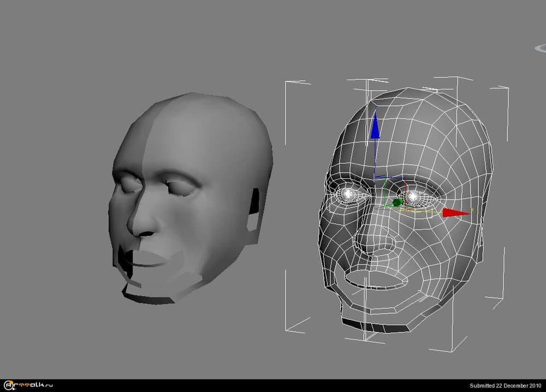
Task: Select the green axis handle of the gizmo
Action: 396,202
